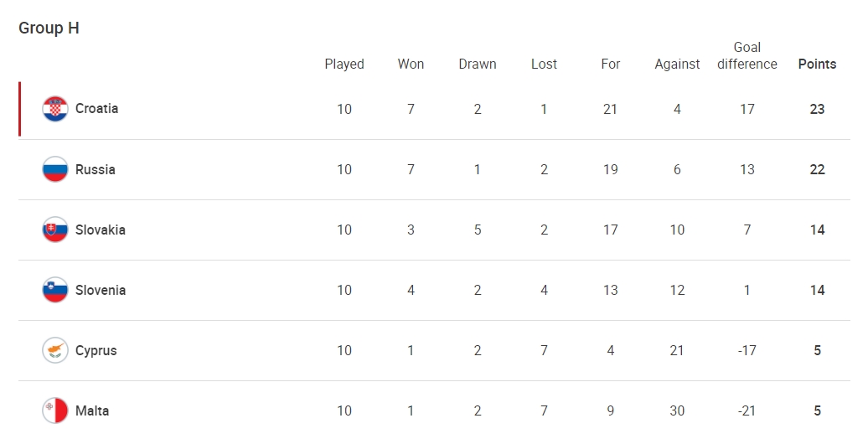Image resolution: width=868 pixels, height=444 pixels.
Task: Click the Won column header
Action: (411, 65)
